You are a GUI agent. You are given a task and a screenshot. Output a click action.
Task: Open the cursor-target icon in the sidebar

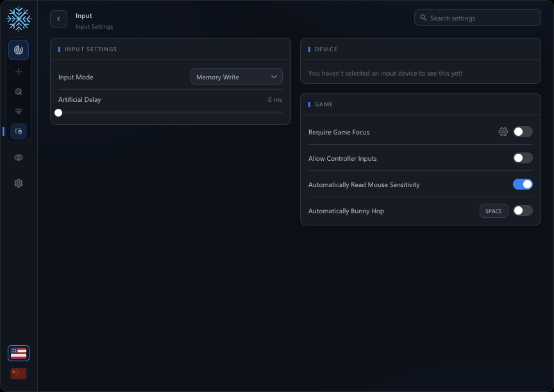(19, 92)
